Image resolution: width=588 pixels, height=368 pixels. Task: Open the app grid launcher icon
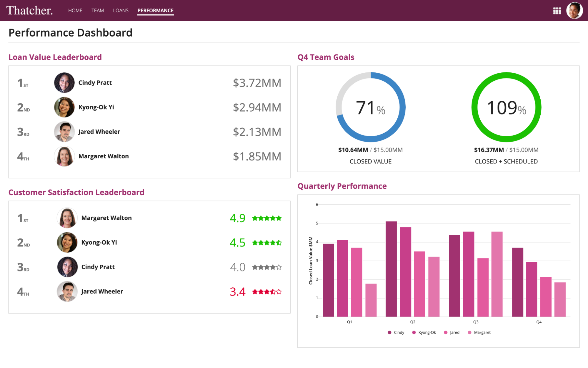click(557, 11)
